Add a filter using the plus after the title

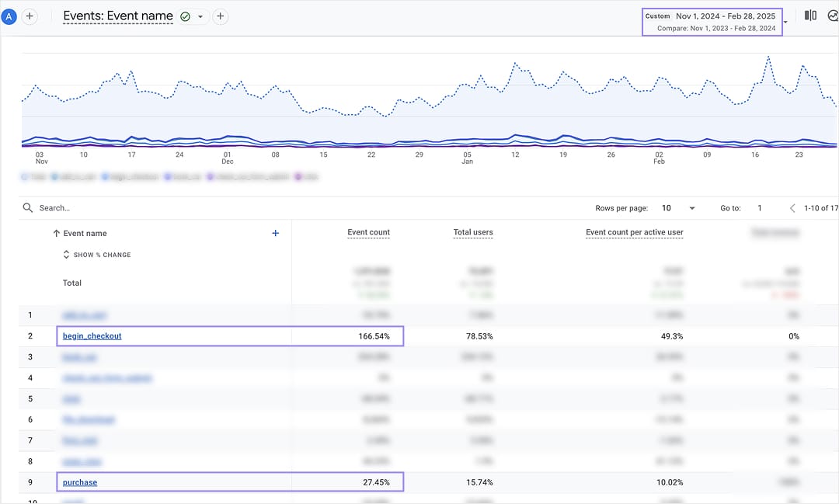[x=221, y=16]
